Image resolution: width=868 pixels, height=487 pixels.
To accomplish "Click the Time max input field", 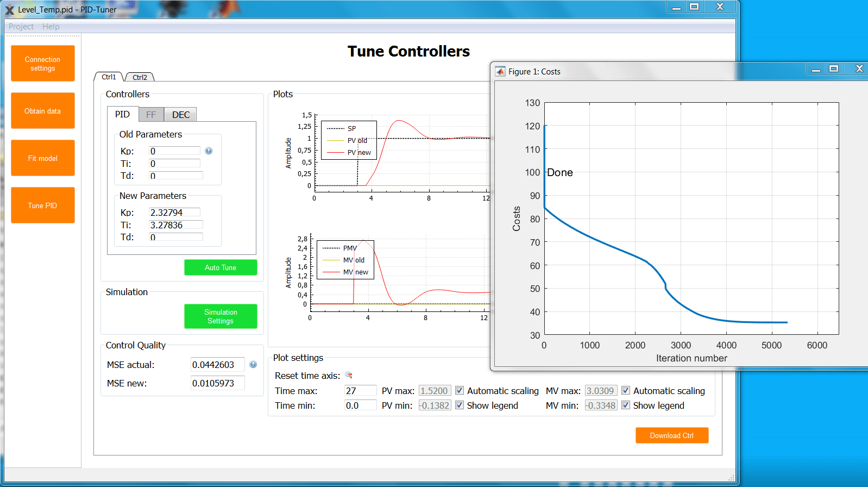I will point(361,390).
